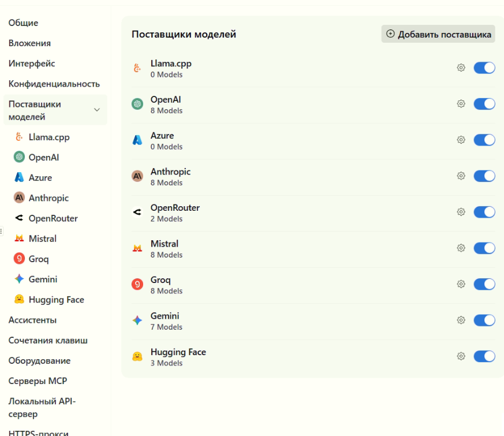This screenshot has height=436, width=504.
Task: Click the Anthropic provider name in list
Action: 170,172
